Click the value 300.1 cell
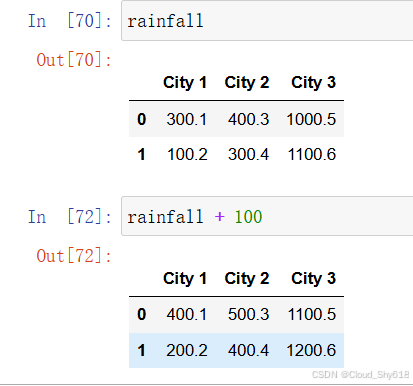 coord(187,119)
